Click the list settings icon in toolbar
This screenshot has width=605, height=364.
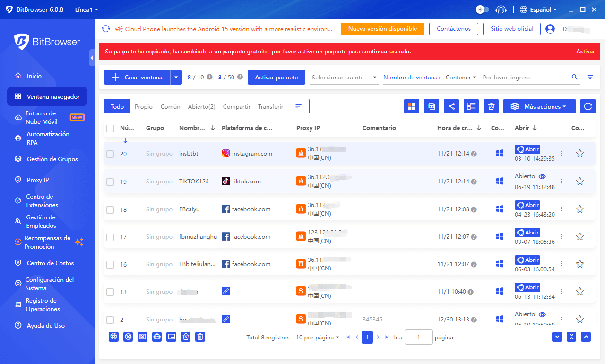click(x=471, y=106)
